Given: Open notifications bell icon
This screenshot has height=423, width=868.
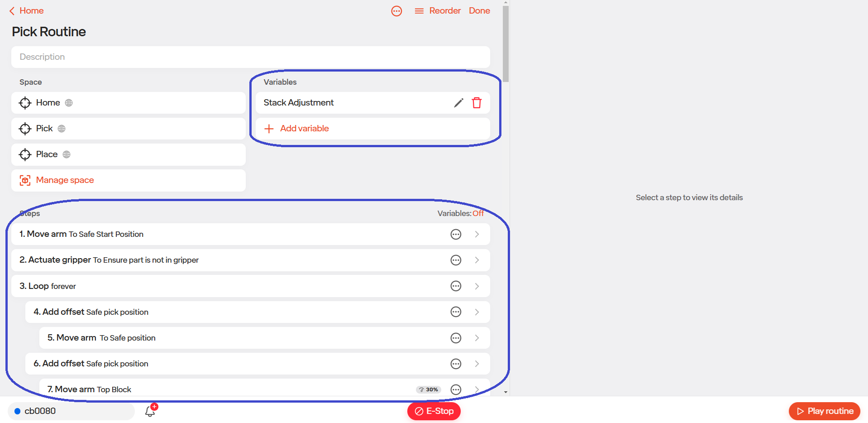Looking at the screenshot, I should click(150, 411).
